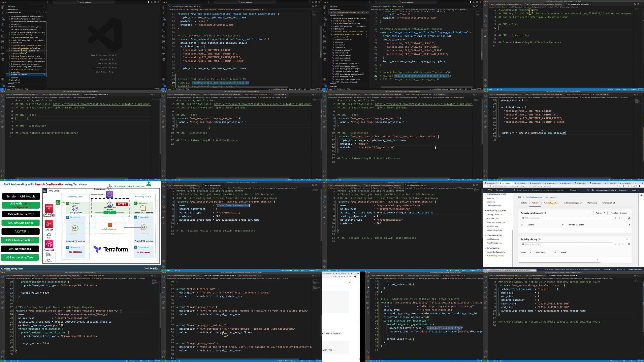Image resolution: width=644 pixels, height=362 pixels.
Task: Check the select-all box beside Send to
Action: pyautogui.click(x=522, y=225)
